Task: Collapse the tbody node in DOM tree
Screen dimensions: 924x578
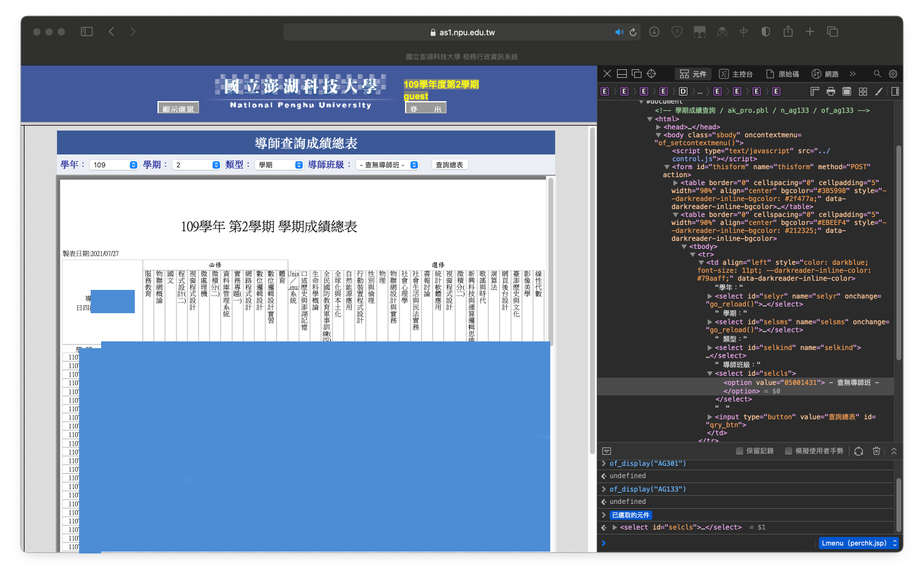Action: tap(684, 246)
